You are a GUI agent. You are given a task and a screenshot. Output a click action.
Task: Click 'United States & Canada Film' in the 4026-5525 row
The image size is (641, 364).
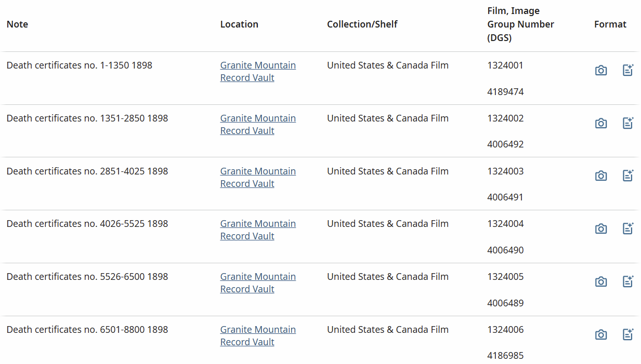pos(388,224)
